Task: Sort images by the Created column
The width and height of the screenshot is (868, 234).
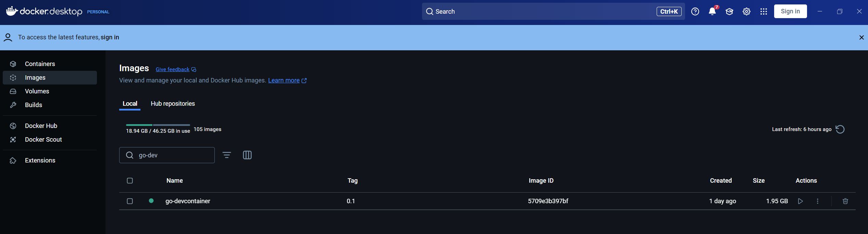Action: (x=721, y=181)
